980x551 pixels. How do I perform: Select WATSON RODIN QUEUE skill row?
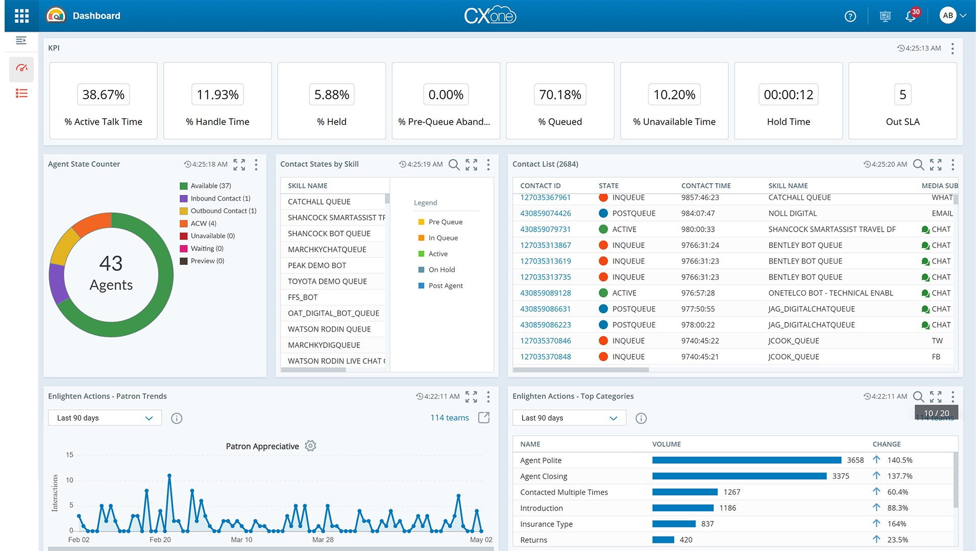pyautogui.click(x=333, y=329)
